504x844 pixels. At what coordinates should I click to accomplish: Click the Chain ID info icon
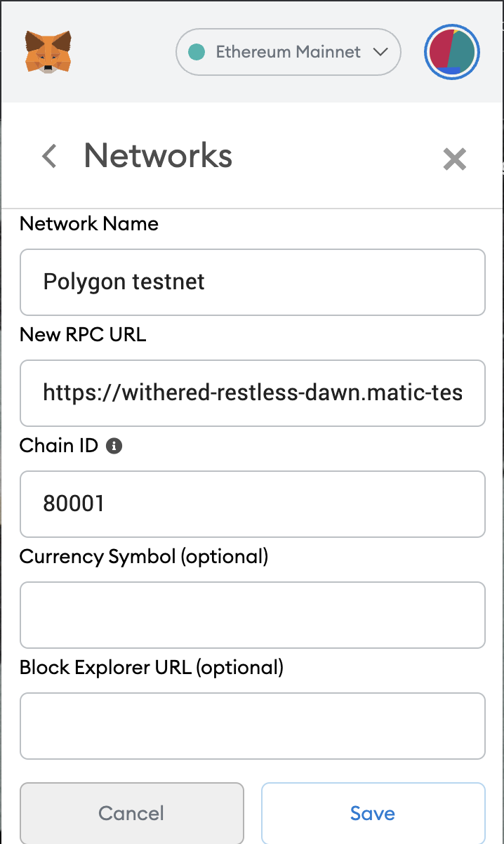[114, 445]
